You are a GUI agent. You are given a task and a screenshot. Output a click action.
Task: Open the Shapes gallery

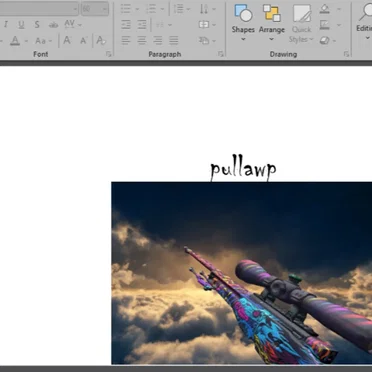pos(243,22)
